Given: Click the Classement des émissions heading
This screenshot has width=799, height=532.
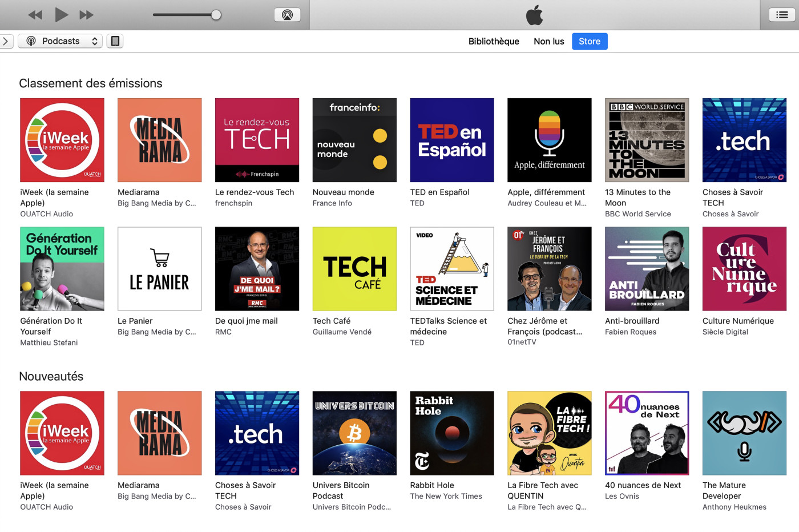Looking at the screenshot, I should point(91,83).
